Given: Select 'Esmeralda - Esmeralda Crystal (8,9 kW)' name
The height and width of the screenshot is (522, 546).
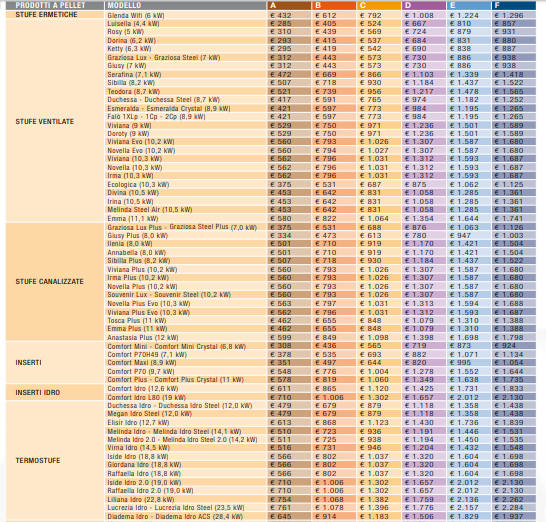Looking at the screenshot, I should (169, 109).
